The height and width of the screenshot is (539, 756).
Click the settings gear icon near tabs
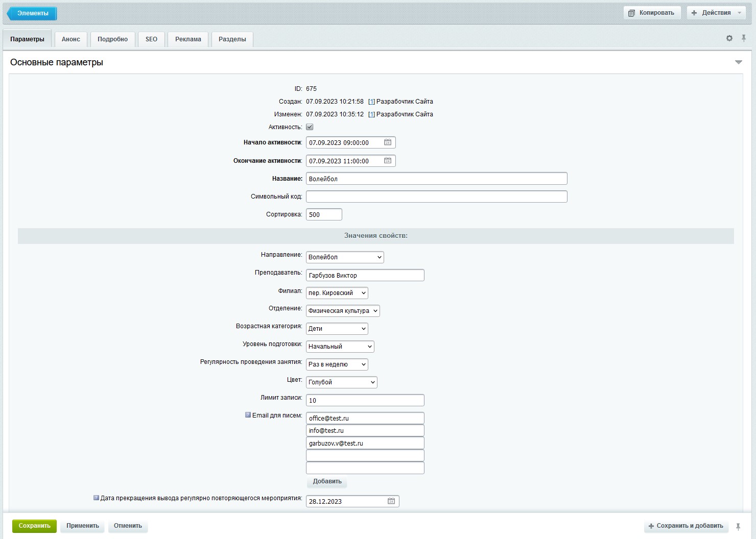click(729, 38)
